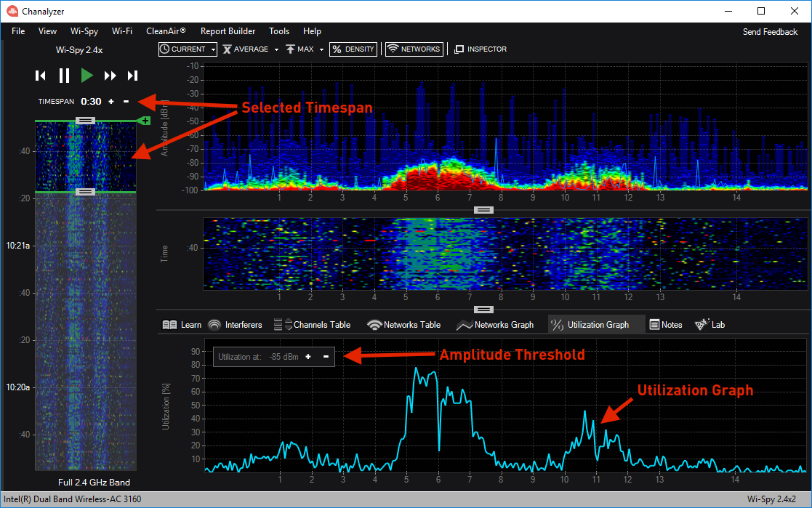Image resolution: width=812 pixels, height=508 pixels.
Task: Click Wi-Spy 2.4x2 status bar entry
Action: (771, 499)
